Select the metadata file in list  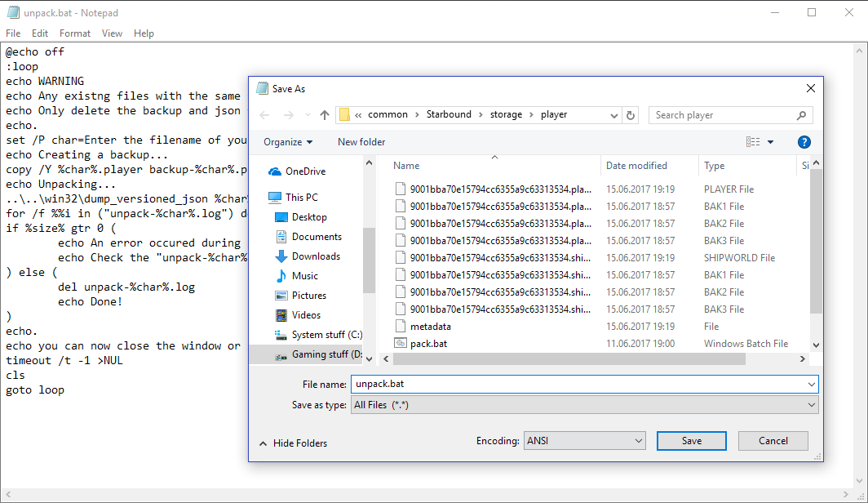pos(430,327)
